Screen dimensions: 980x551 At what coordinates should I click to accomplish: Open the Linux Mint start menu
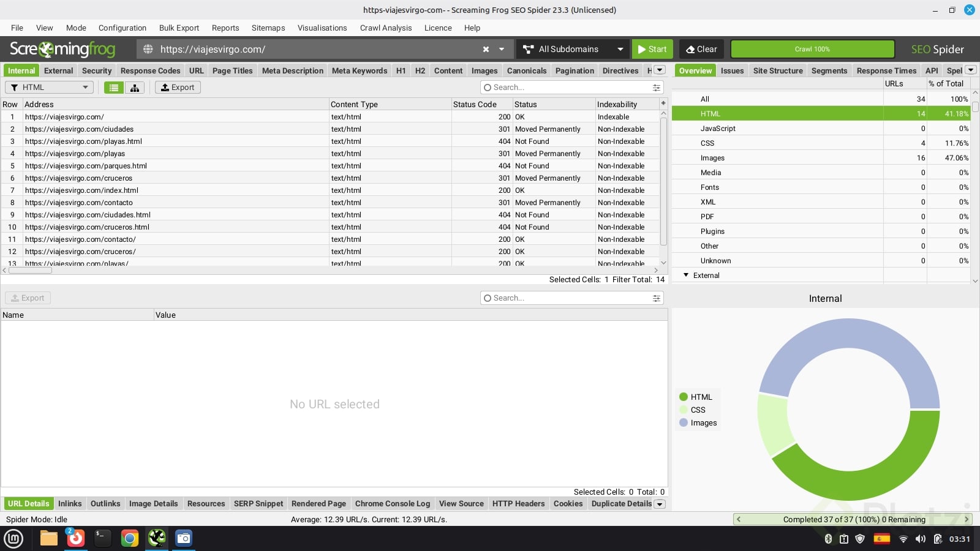(13, 539)
